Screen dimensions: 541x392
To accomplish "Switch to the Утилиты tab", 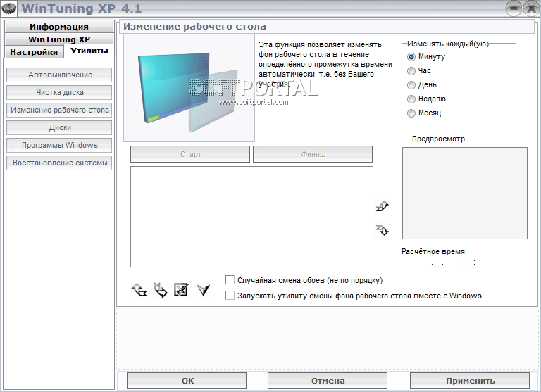I will tap(89, 51).
